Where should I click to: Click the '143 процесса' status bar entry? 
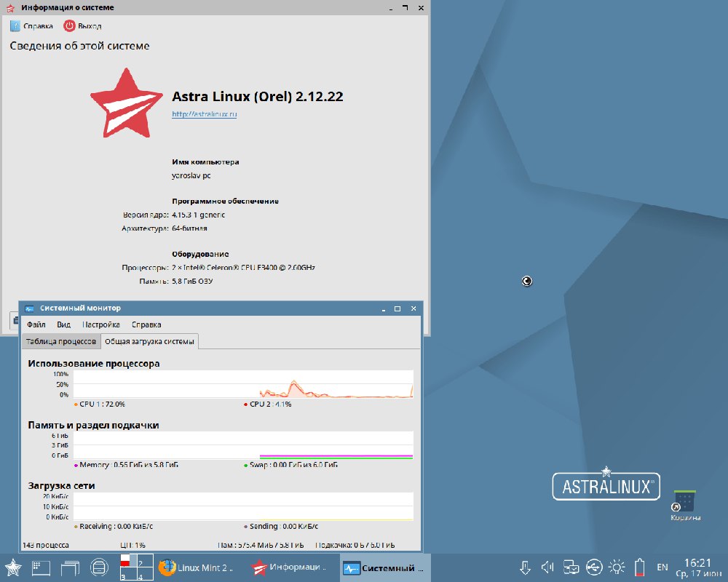point(45,546)
